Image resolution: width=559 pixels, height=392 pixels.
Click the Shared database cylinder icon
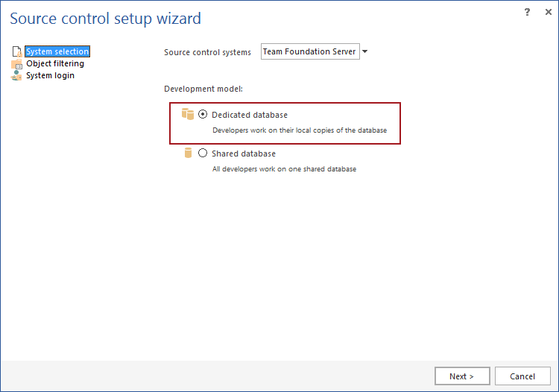(189, 154)
